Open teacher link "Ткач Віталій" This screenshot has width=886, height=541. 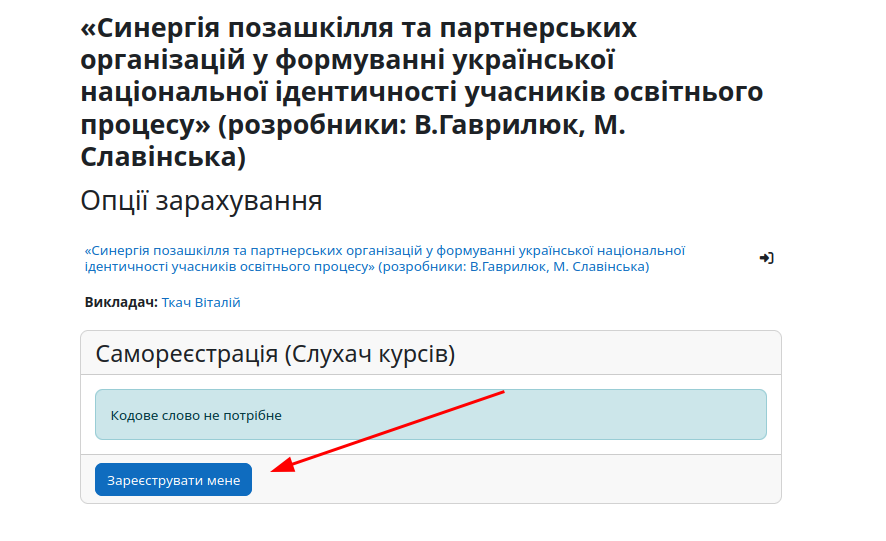(x=201, y=302)
